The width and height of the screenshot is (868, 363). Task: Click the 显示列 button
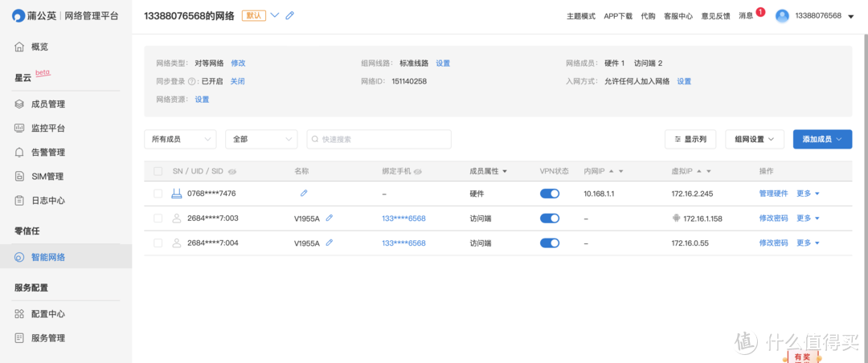pos(690,140)
